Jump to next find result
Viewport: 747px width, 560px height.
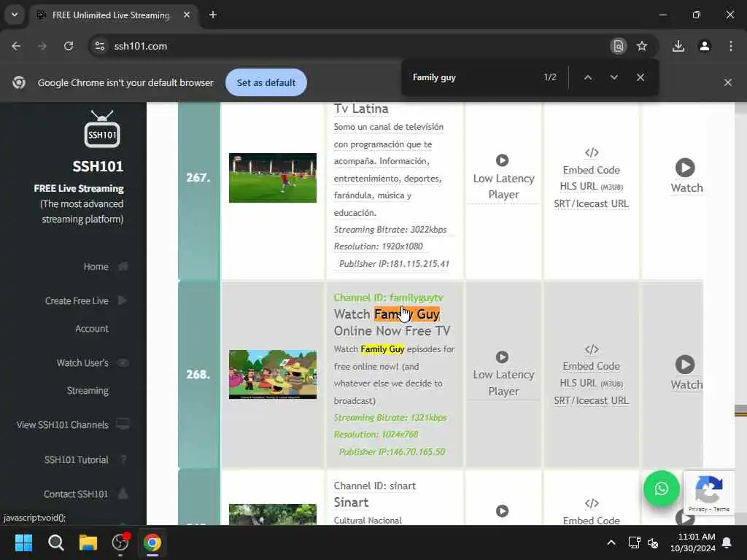(614, 77)
